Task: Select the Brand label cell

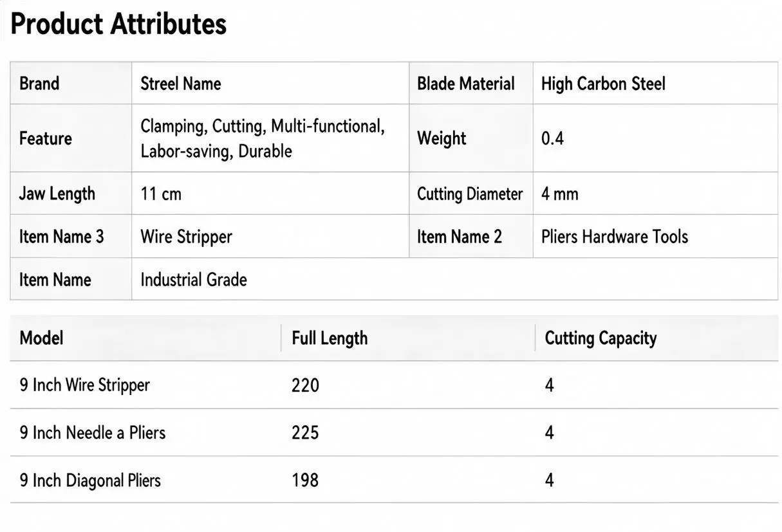Action: [x=71, y=83]
